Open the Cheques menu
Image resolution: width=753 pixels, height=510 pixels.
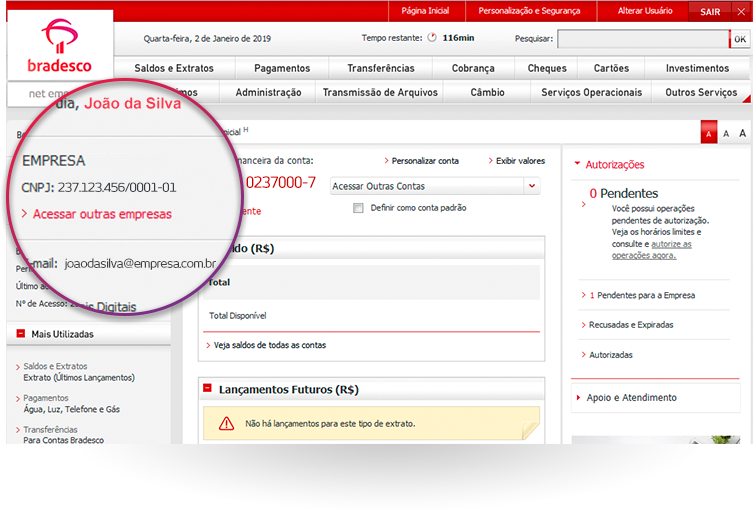[x=547, y=68]
